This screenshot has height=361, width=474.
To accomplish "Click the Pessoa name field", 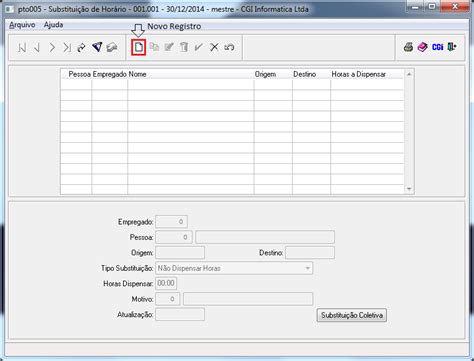I will [265, 237].
